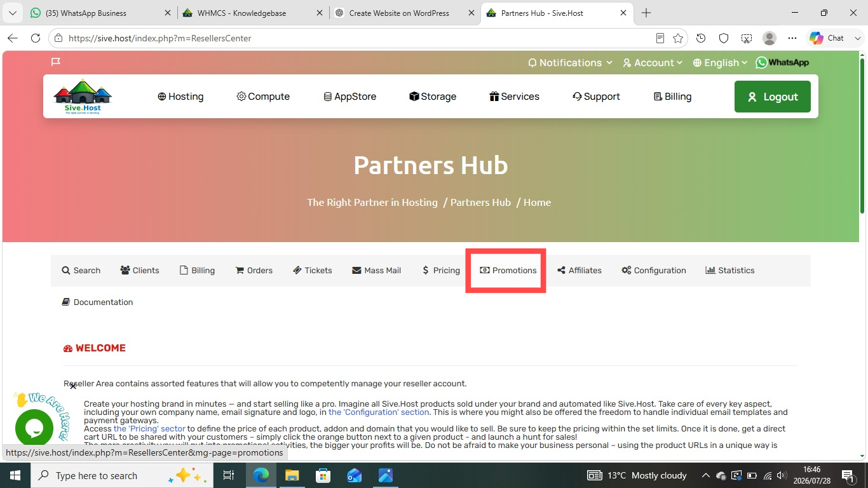
Task: Click the Partners Hub breadcrumb link
Action: 480,202
